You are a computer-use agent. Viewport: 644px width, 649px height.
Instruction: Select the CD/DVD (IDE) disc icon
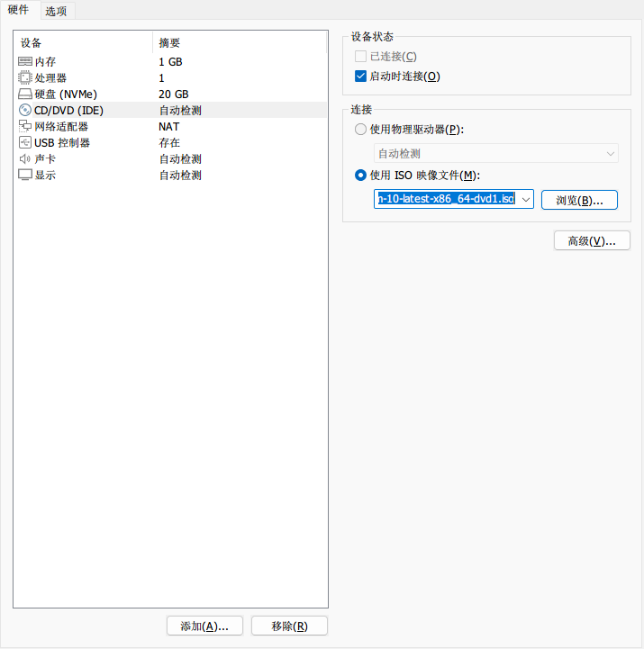pos(25,110)
